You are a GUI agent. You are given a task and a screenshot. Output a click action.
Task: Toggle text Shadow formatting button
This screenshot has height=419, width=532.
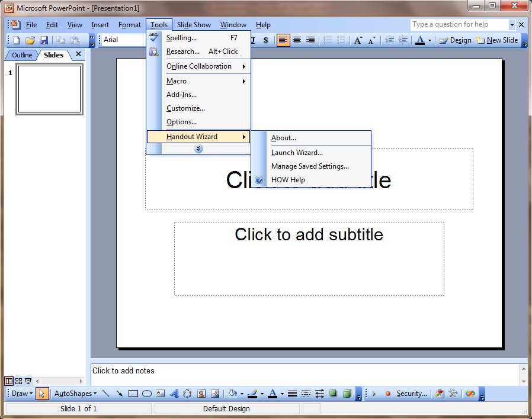point(265,40)
